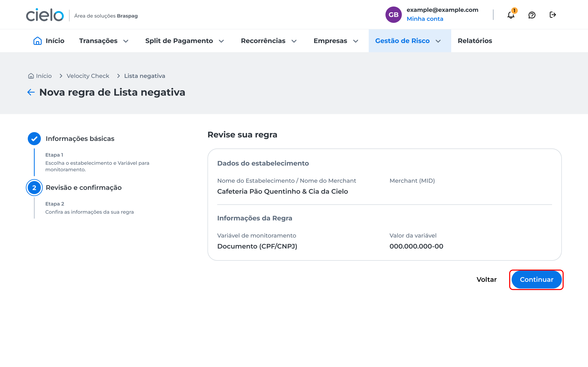The image size is (588, 367).
Task: Click the Início breadcrumb link
Action: pyautogui.click(x=40, y=76)
